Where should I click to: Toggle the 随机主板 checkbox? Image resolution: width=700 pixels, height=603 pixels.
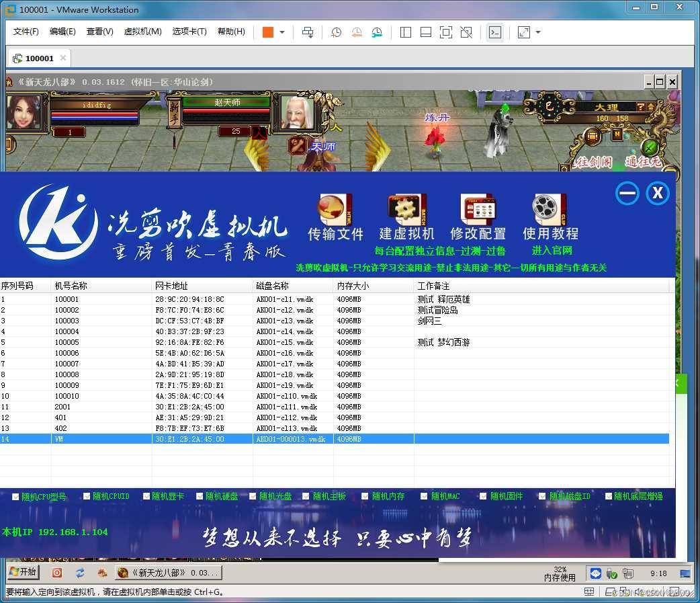point(306,496)
